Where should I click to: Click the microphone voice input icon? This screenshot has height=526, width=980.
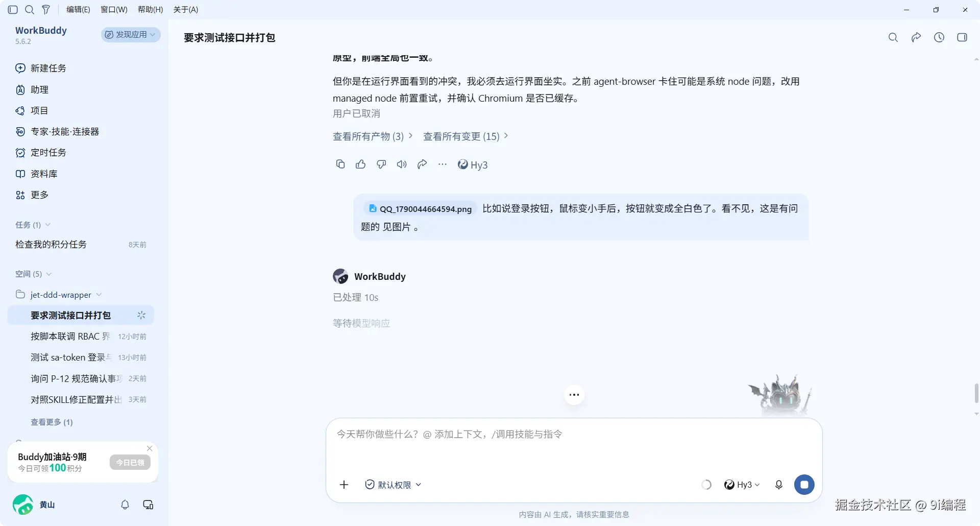pos(779,485)
